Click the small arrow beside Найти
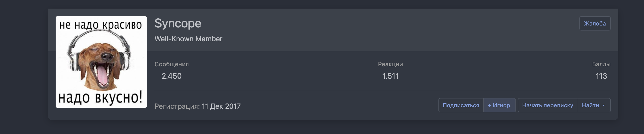The image size is (644, 134). 604,105
